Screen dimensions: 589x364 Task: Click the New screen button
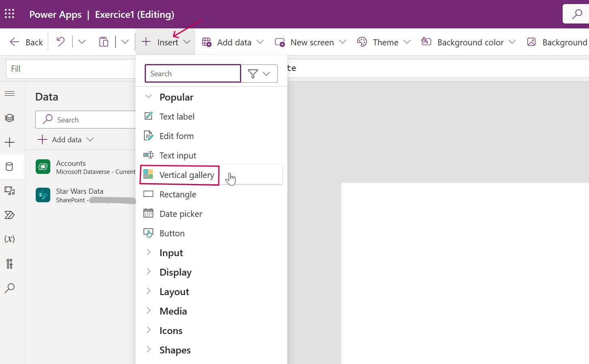(304, 42)
